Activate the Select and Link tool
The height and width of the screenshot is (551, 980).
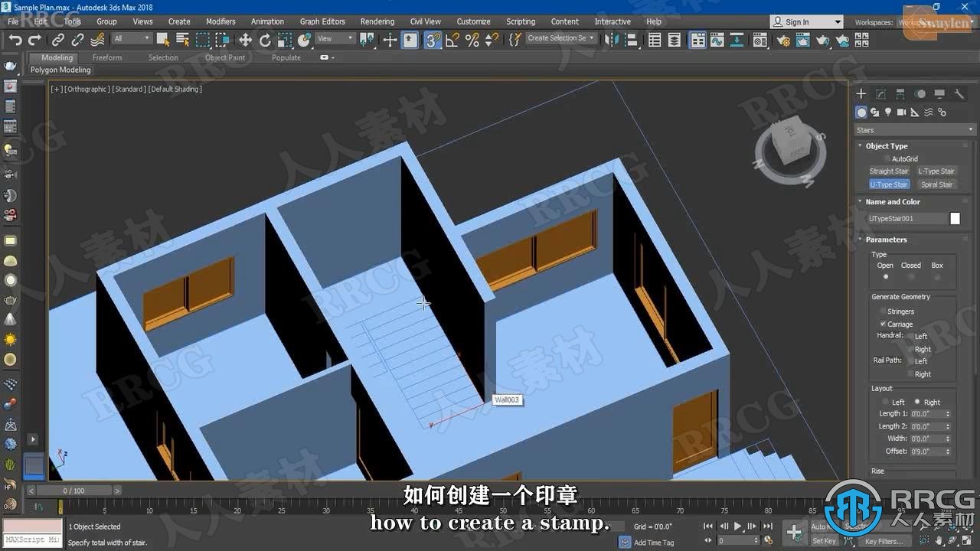click(x=58, y=40)
